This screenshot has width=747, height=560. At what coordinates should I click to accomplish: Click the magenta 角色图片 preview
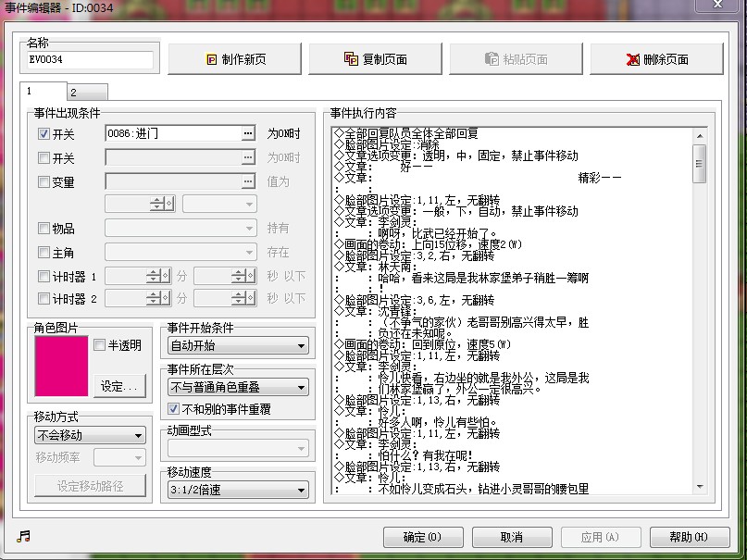(61, 366)
